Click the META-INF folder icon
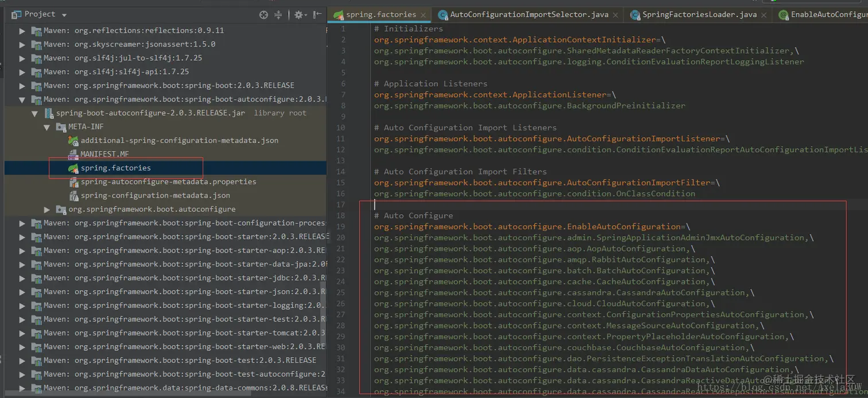Viewport: 868px width, 398px height. [x=61, y=127]
